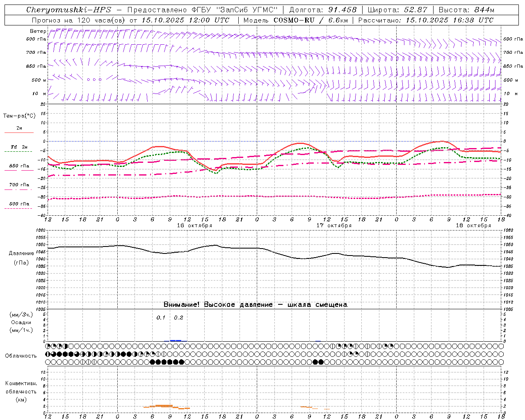This screenshot has width=525, height=420.
Task: Click the Долгота: 91.458 value
Action: [x=323, y=10]
